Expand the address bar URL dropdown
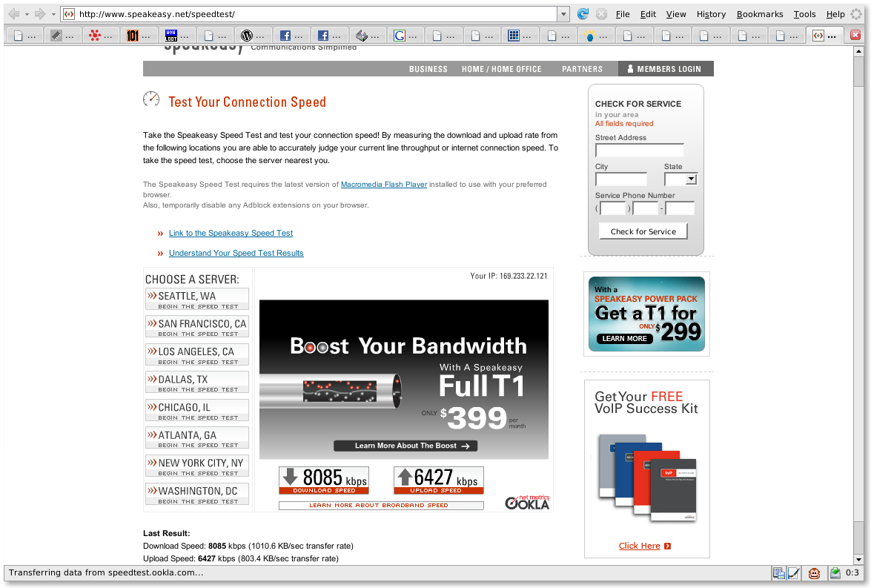Screen dimensions: 871x588 [564, 14]
